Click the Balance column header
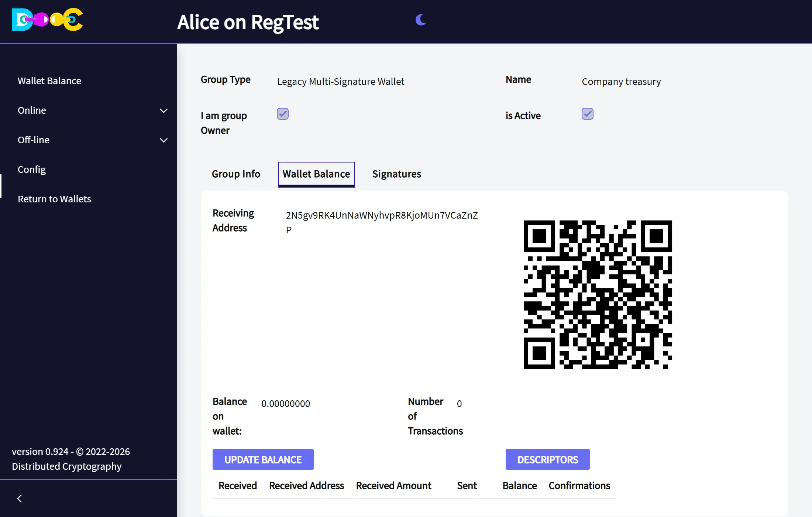Image resolution: width=812 pixels, height=517 pixels. (520, 486)
